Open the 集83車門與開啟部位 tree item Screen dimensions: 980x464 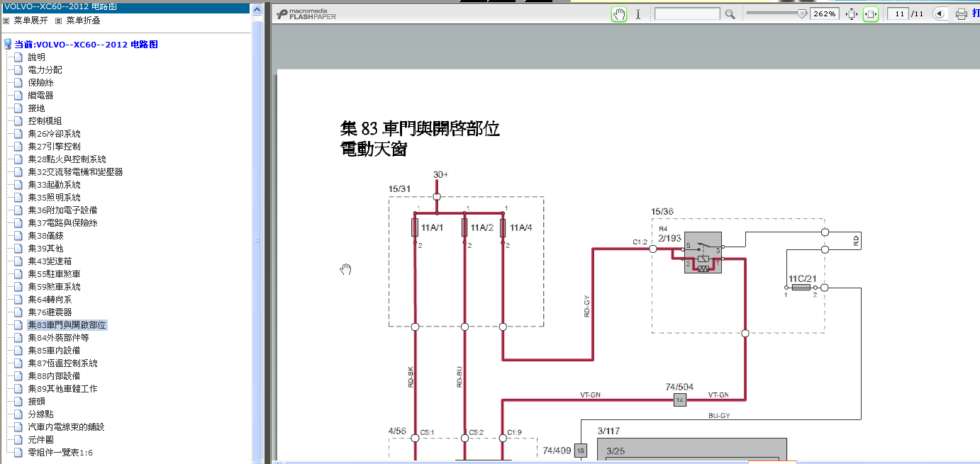coord(67,325)
